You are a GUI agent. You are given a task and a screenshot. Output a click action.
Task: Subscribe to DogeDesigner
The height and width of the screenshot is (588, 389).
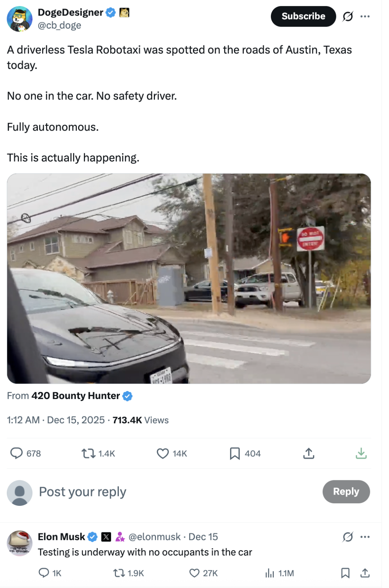pos(303,16)
